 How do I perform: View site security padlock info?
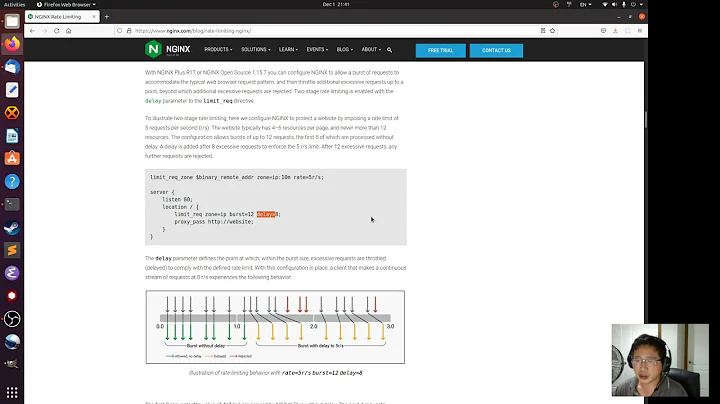coord(129,31)
